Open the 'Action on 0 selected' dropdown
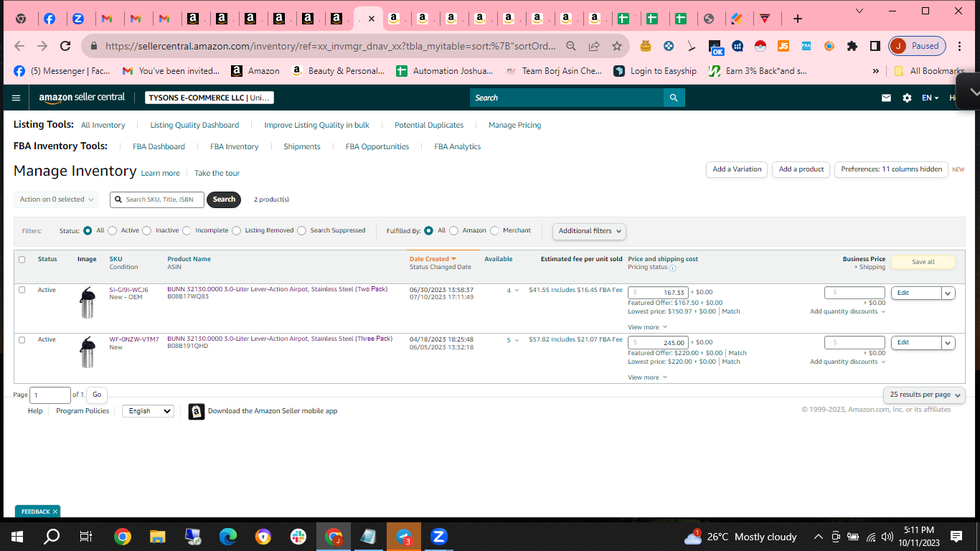The height and width of the screenshot is (551, 980). 56,199
